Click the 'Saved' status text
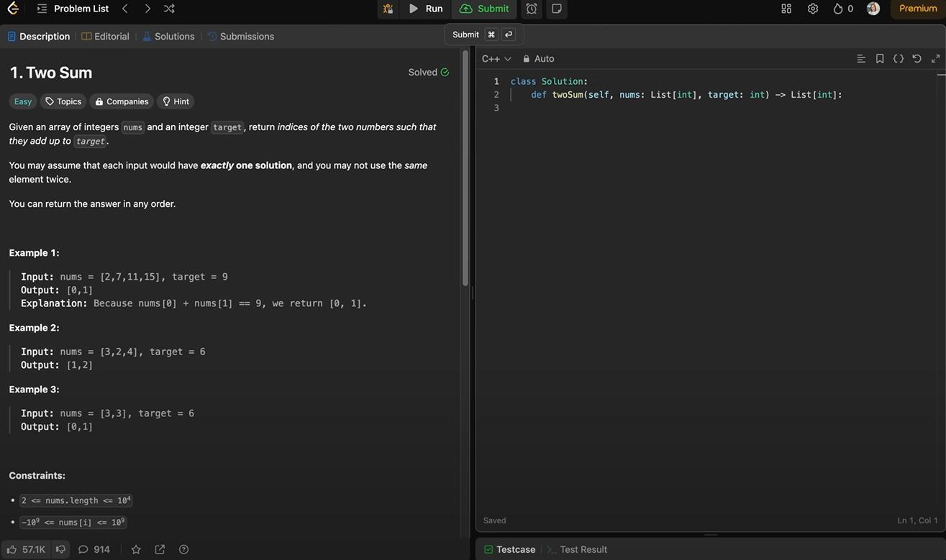 click(495, 520)
